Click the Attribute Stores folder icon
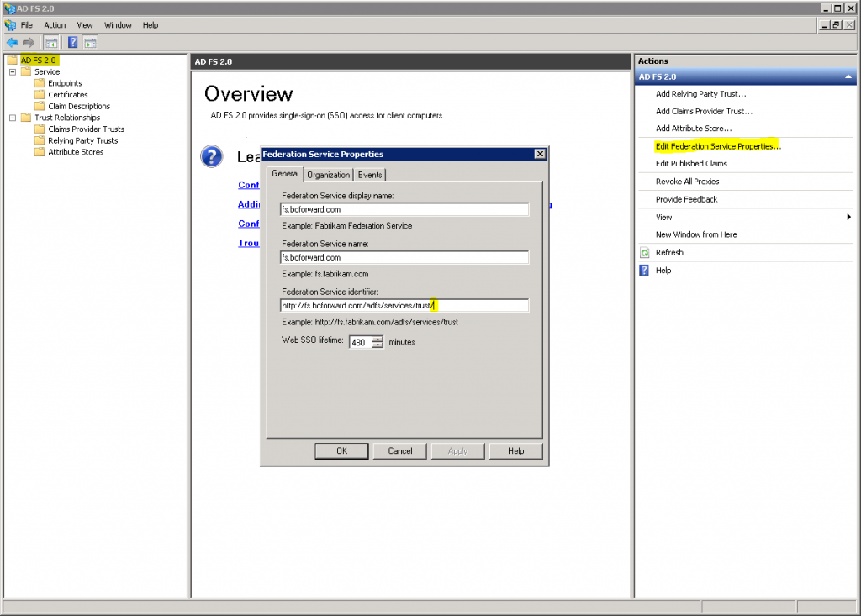This screenshot has height=616, width=861. point(40,152)
